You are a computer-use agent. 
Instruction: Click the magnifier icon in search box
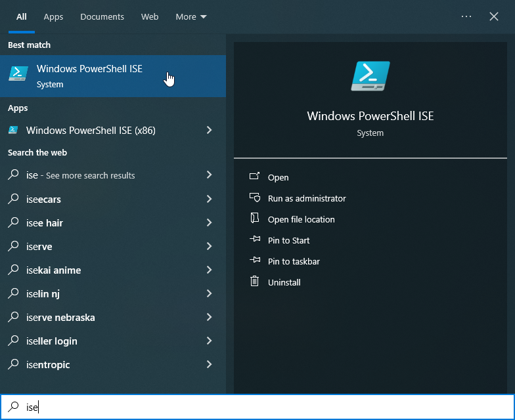coord(13,406)
